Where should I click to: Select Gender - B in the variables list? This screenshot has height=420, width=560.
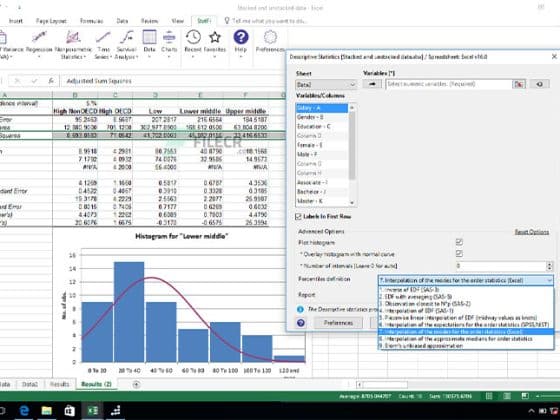[322, 117]
